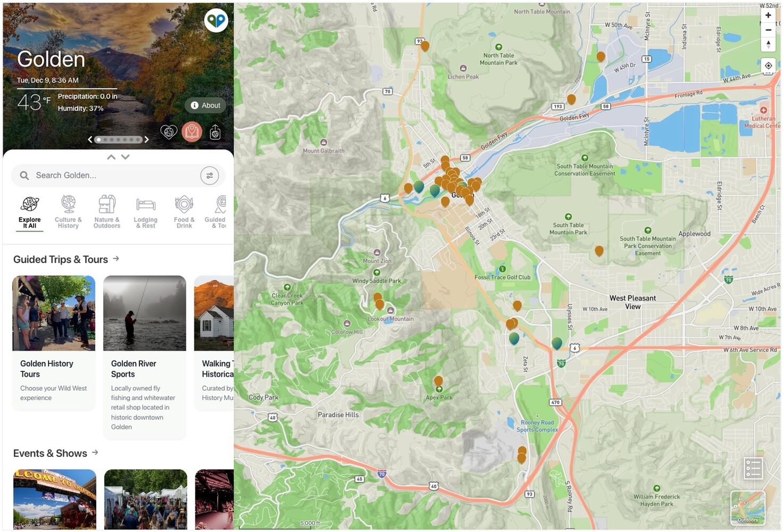Reset map compass bearing to north
The image size is (783, 532).
[x=768, y=44]
